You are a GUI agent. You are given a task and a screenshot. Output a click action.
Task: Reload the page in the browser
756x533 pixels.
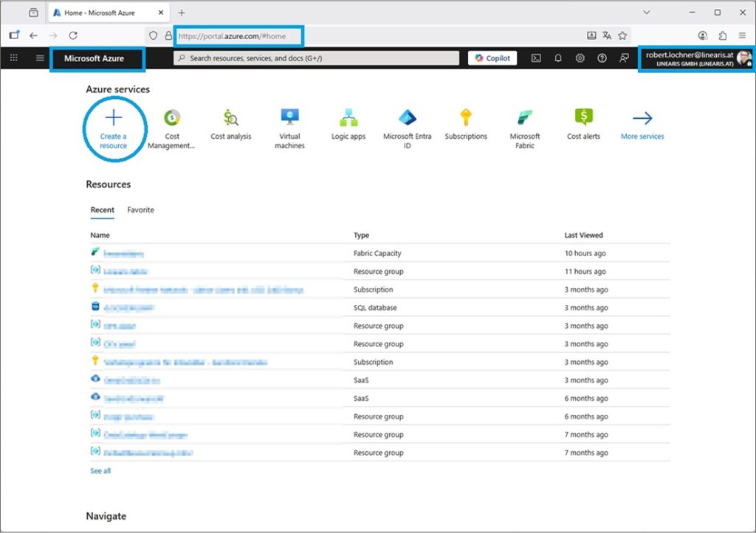(x=73, y=35)
